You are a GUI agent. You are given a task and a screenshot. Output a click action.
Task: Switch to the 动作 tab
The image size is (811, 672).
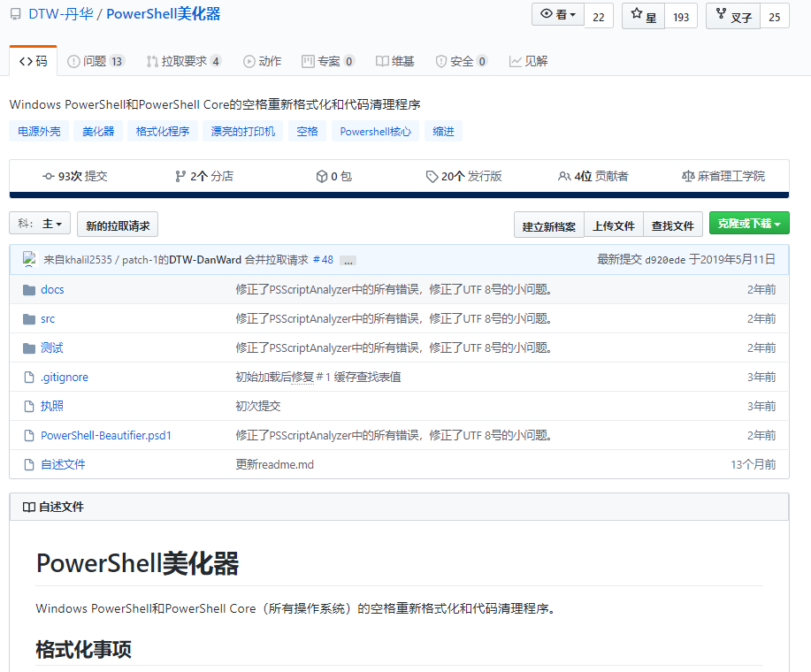pyautogui.click(x=263, y=61)
